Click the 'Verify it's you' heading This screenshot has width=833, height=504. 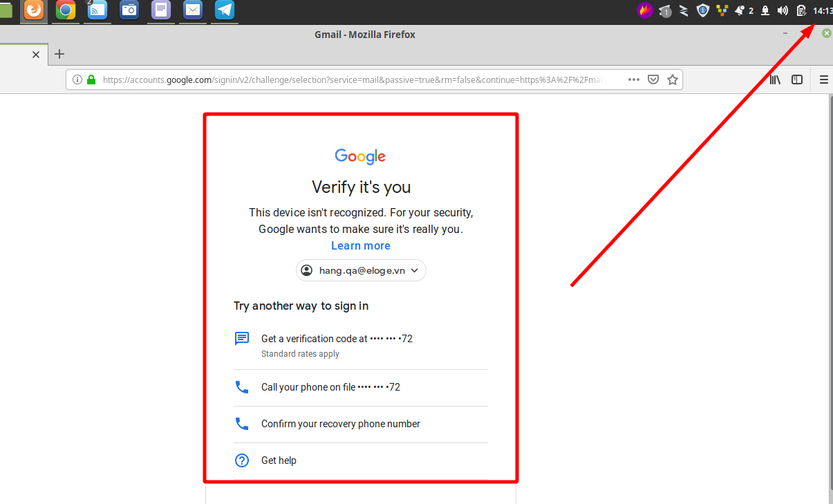[x=361, y=187]
